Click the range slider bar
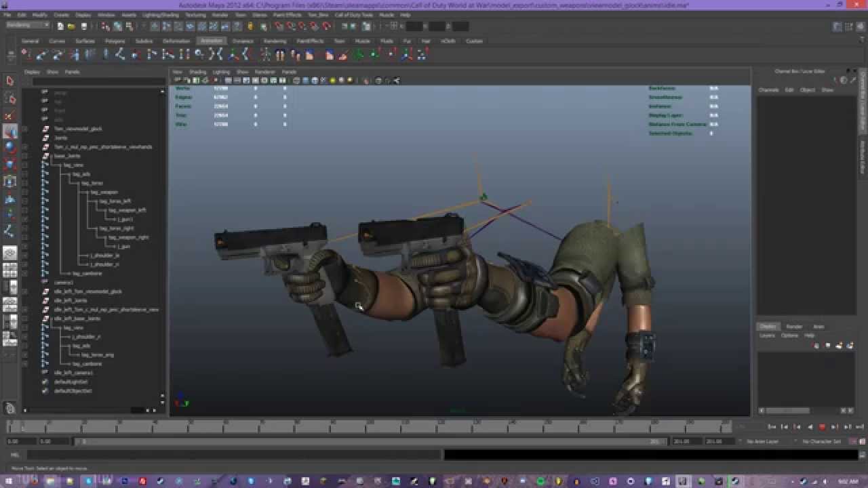The width and height of the screenshot is (868, 488). [370, 441]
